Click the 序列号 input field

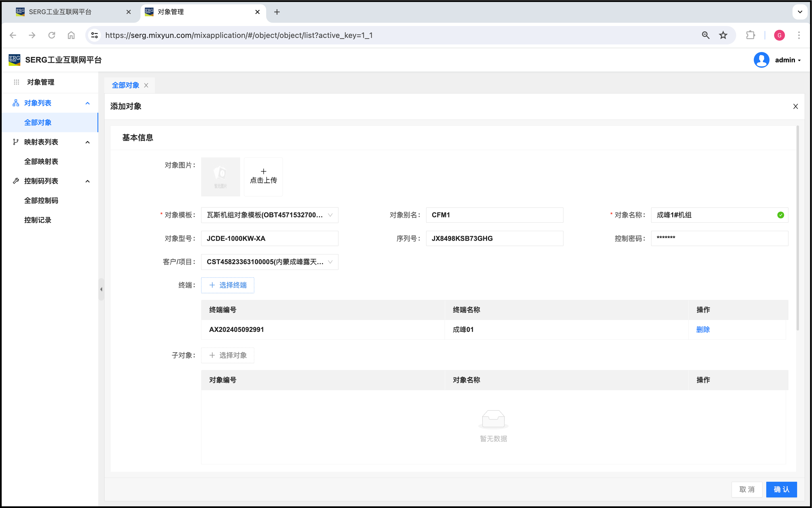(494, 238)
